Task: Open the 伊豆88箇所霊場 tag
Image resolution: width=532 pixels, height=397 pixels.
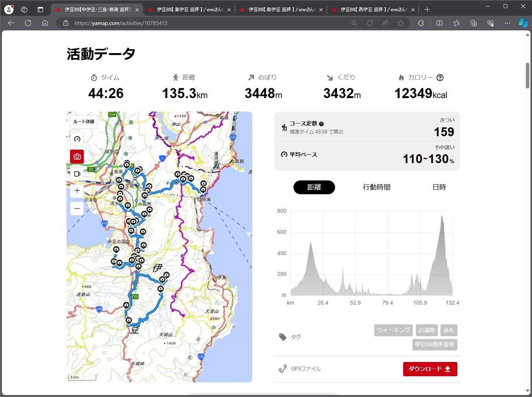Action: [x=435, y=344]
